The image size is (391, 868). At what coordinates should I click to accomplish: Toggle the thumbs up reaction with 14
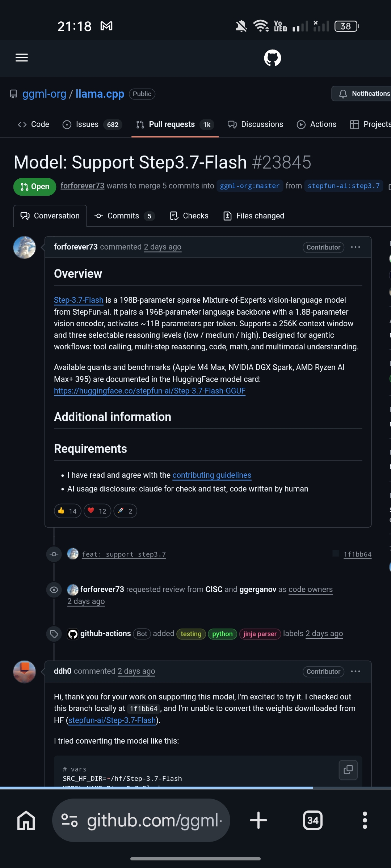(x=68, y=511)
